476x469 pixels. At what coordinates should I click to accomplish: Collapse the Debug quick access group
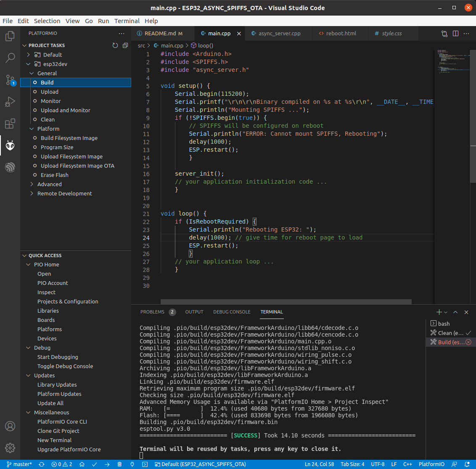[x=29, y=348]
